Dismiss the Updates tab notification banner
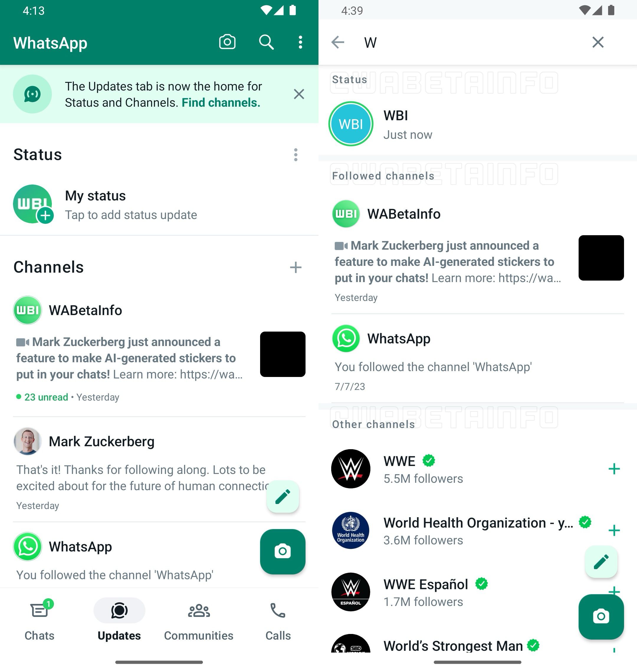Screen dimensions: 637x672 pyautogui.click(x=298, y=94)
